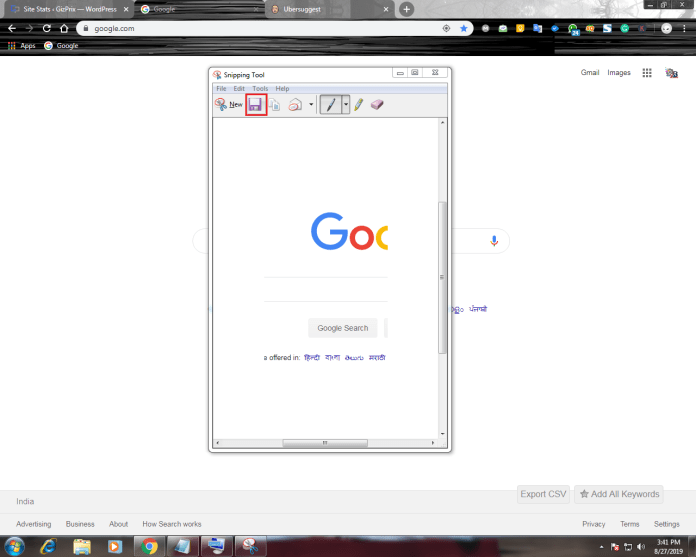Launch Internet Explorer from the taskbar

[47, 546]
